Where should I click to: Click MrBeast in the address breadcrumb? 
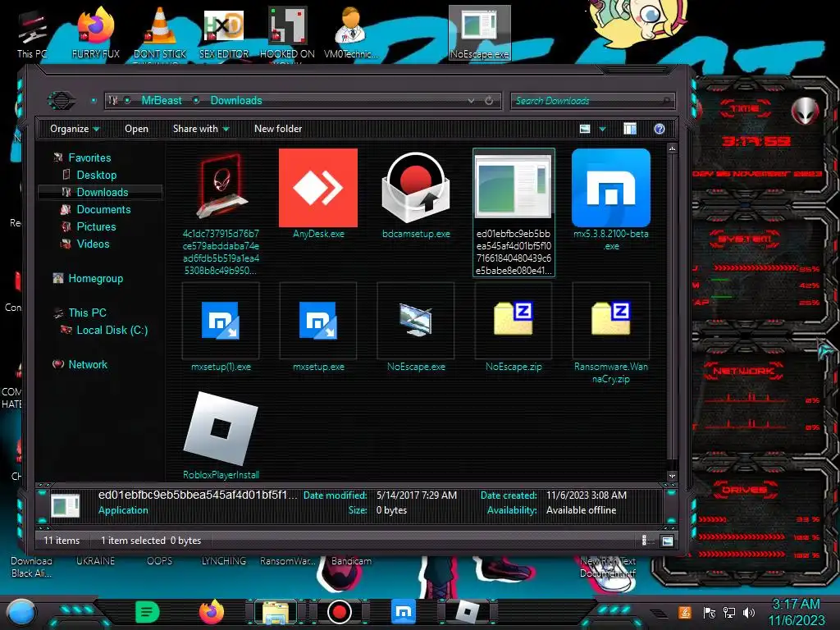(162, 100)
